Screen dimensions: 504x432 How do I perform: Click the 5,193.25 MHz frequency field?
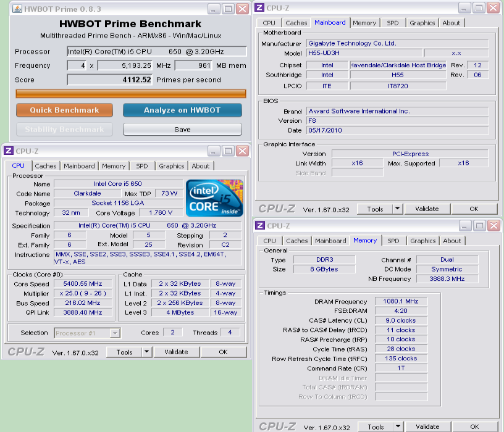click(125, 65)
